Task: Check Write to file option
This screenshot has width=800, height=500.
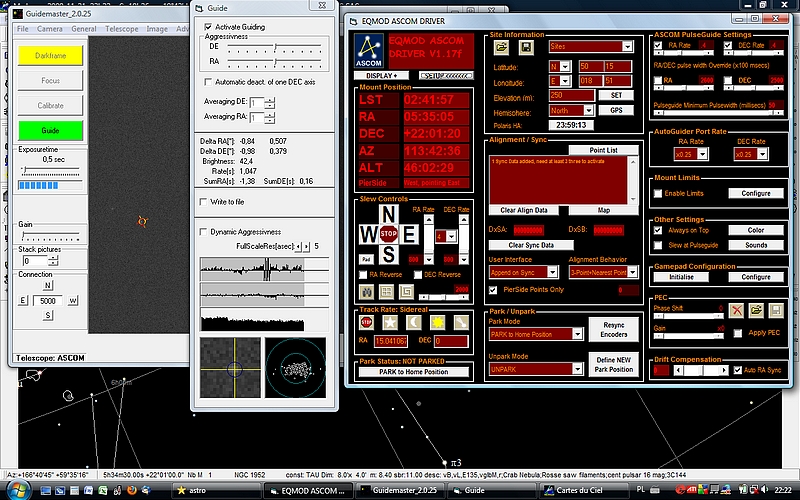Action: [203, 202]
